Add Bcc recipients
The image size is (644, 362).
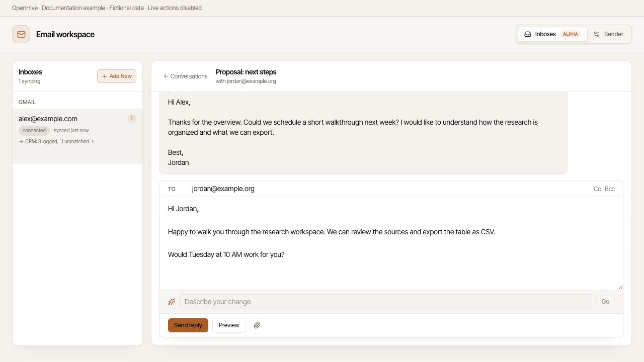point(610,189)
